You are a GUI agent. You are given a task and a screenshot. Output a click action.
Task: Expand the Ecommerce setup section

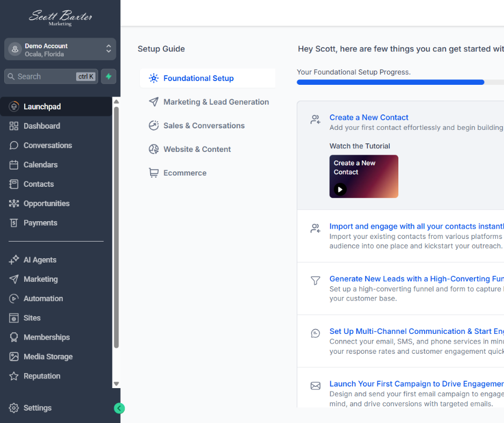[x=185, y=172]
